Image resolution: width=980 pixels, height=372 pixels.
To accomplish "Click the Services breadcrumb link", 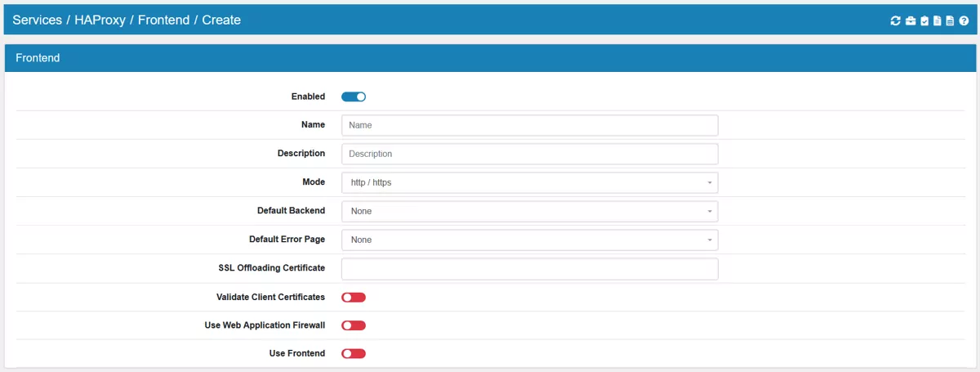I will [36, 20].
